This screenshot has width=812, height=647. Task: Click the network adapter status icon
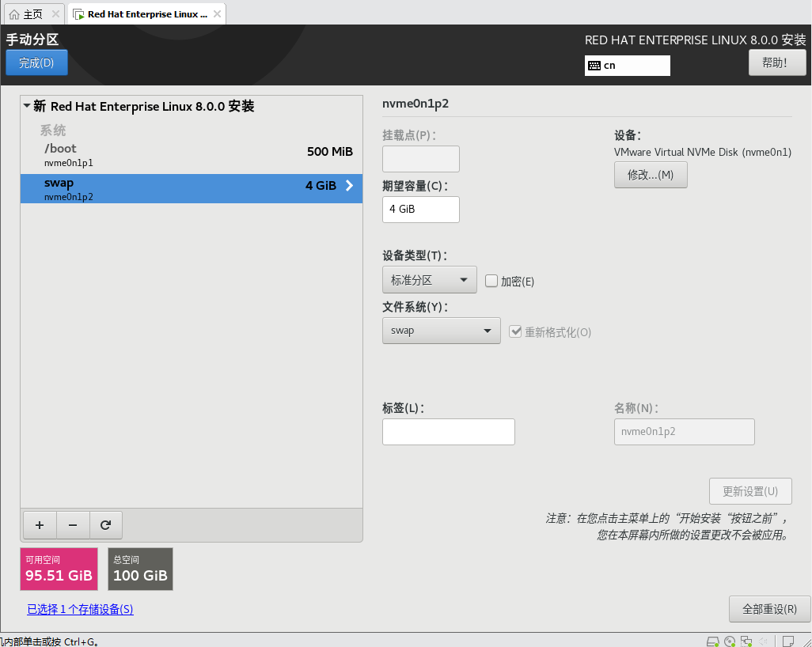tap(746, 641)
